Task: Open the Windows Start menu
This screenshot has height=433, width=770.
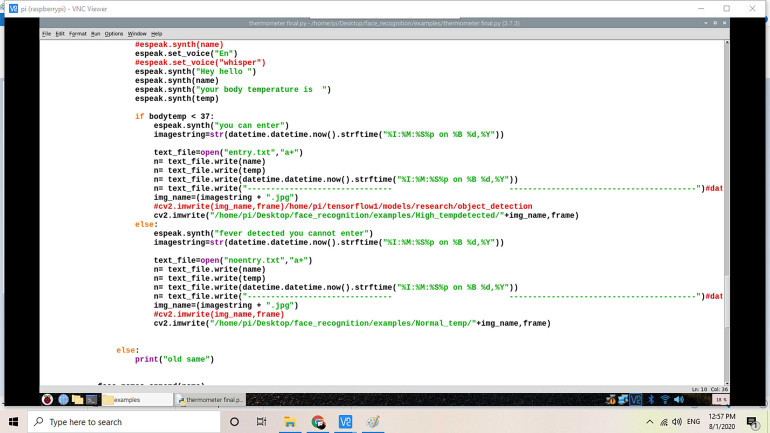Action: click(x=14, y=422)
